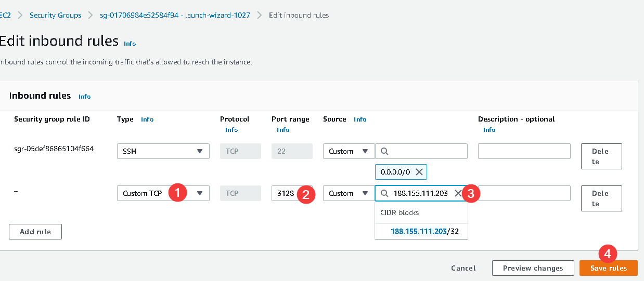Open the SSH rule Type dropdown
Viewport: 644px width, 281px height.
click(x=163, y=151)
